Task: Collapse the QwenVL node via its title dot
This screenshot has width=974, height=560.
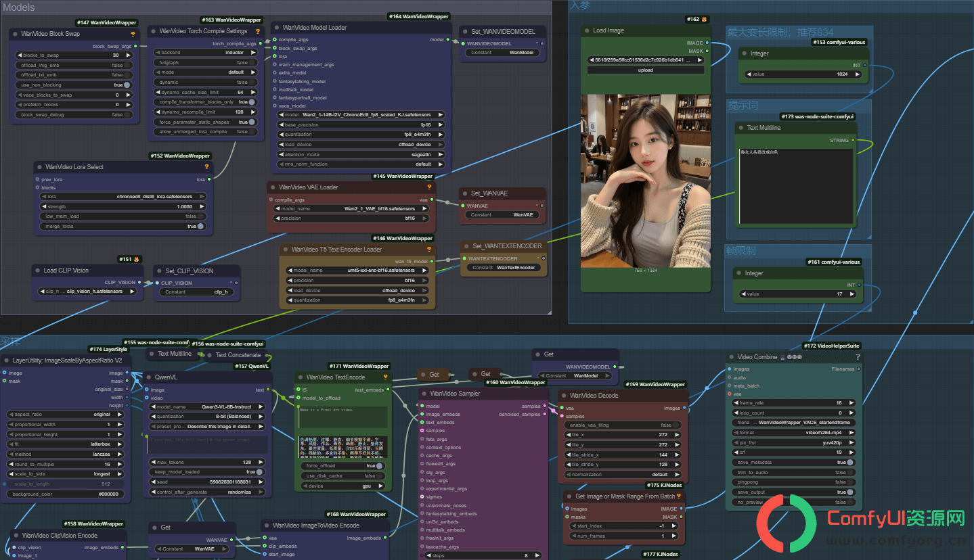Action: [148, 377]
